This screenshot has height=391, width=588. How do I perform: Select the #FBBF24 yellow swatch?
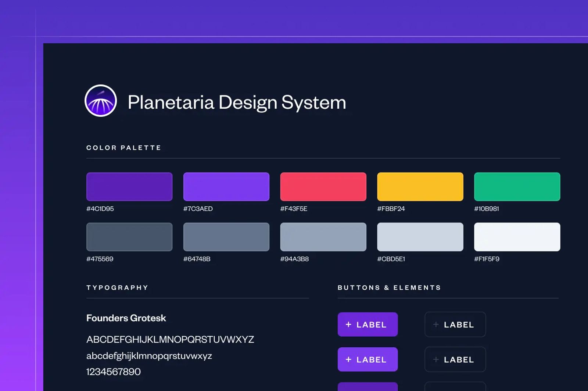[x=420, y=186]
